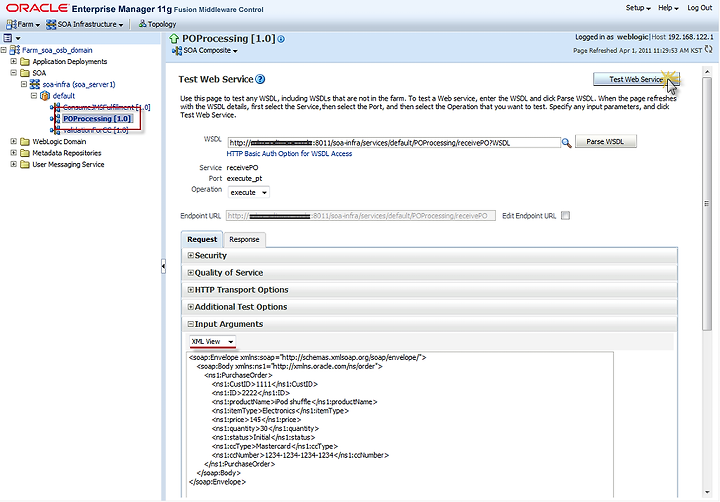720x502 pixels.
Task: Open the SOA Infrastructure menu
Action: click(x=85, y=24)
